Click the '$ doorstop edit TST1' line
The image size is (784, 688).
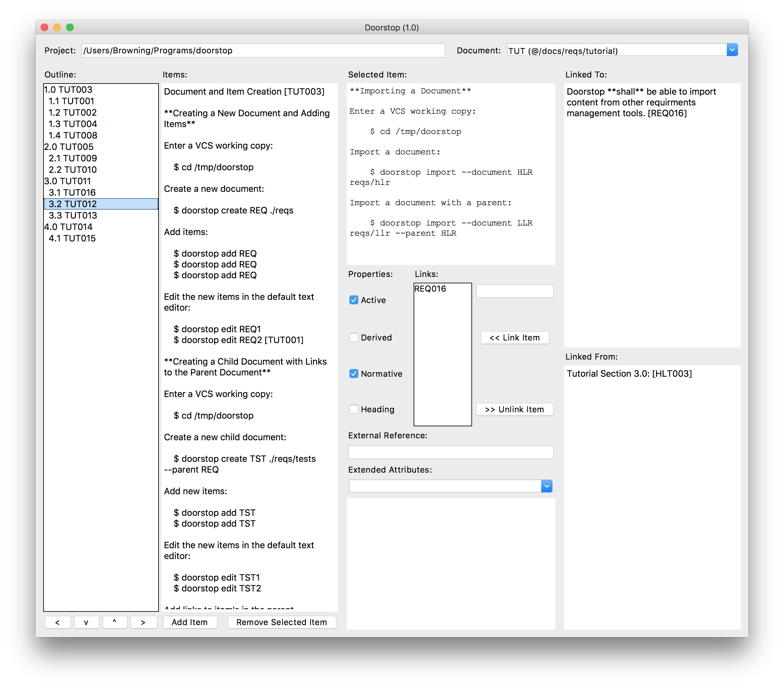pos(217,577)
